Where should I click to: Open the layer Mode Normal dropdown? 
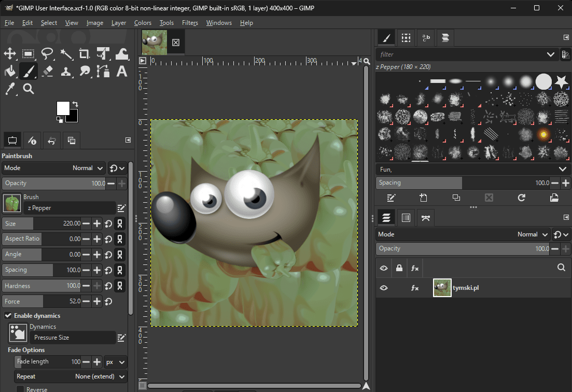[x=463, y=234]
